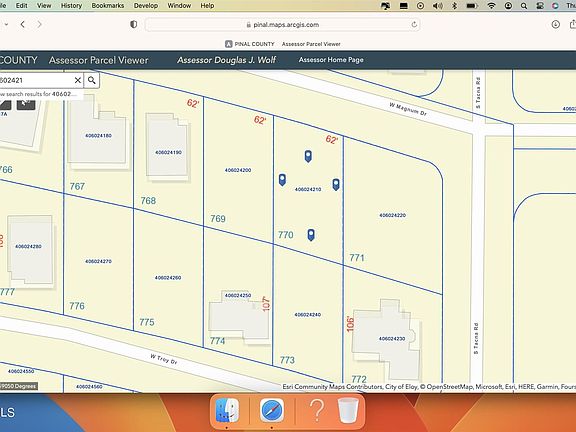Image resolution: width=576 pixels, height=432 pixels.
Task: Click the search magnifier button
Action: click(91, 80)
